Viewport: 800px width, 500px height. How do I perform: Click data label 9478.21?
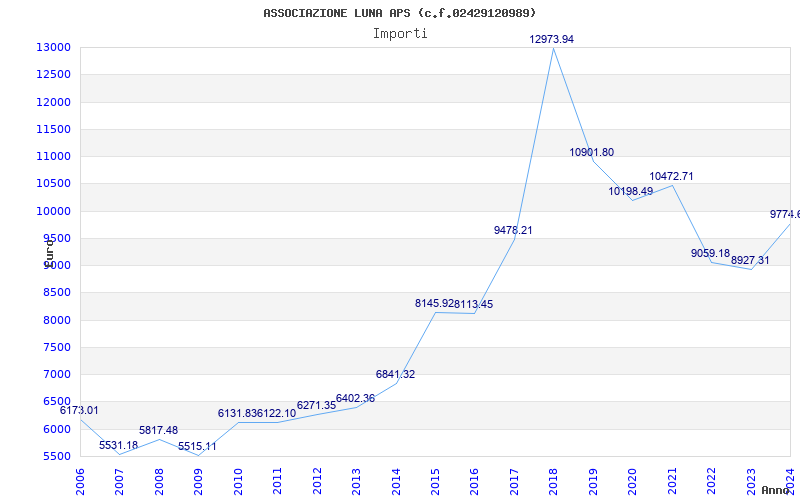[x=513, y=230]
